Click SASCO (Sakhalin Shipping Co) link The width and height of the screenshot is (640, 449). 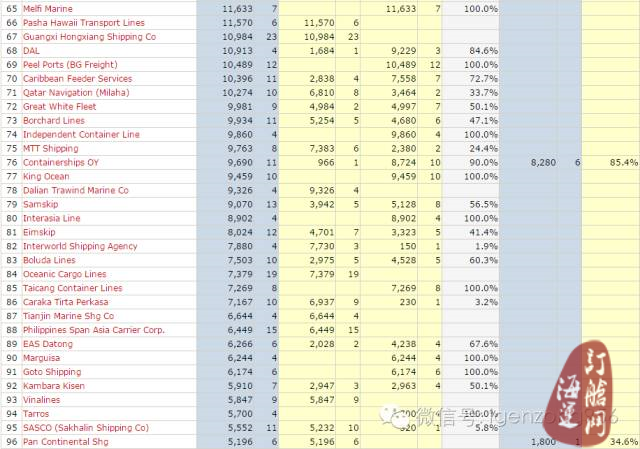coord(86,427)
